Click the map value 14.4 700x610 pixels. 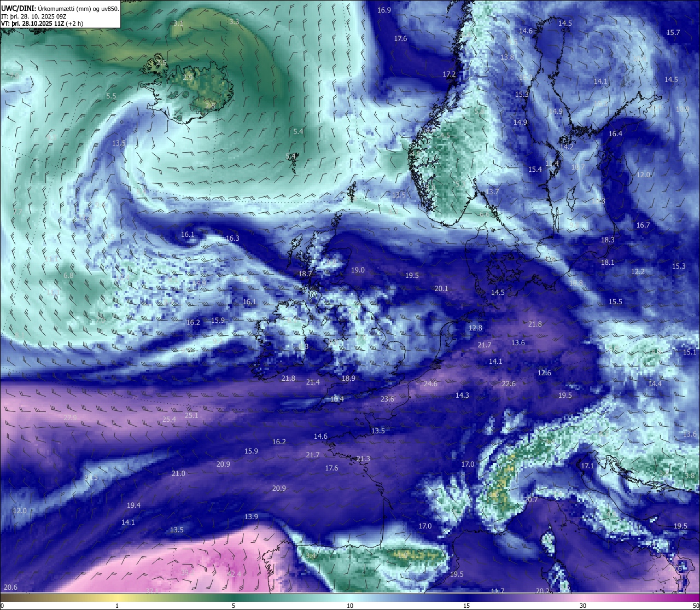[x=655, y=384]
